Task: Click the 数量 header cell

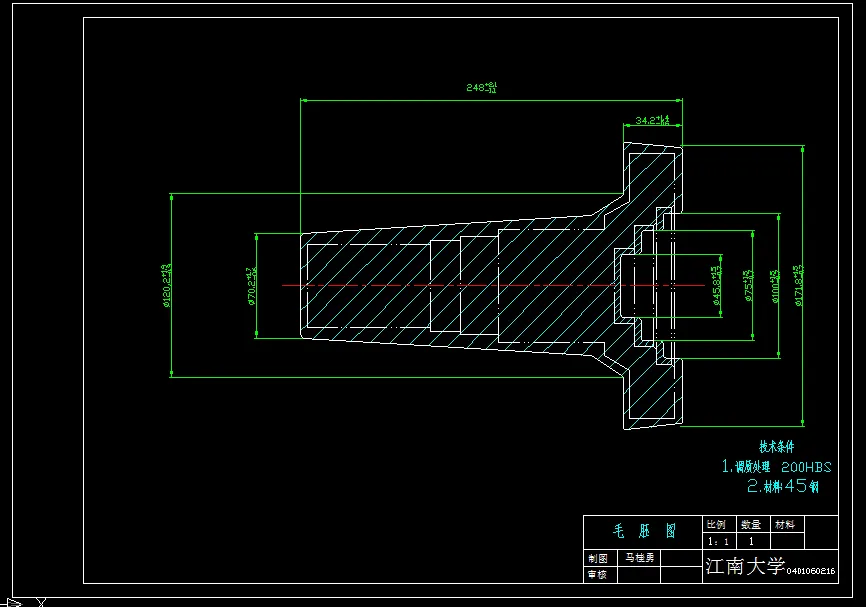Action: point(751,524)
